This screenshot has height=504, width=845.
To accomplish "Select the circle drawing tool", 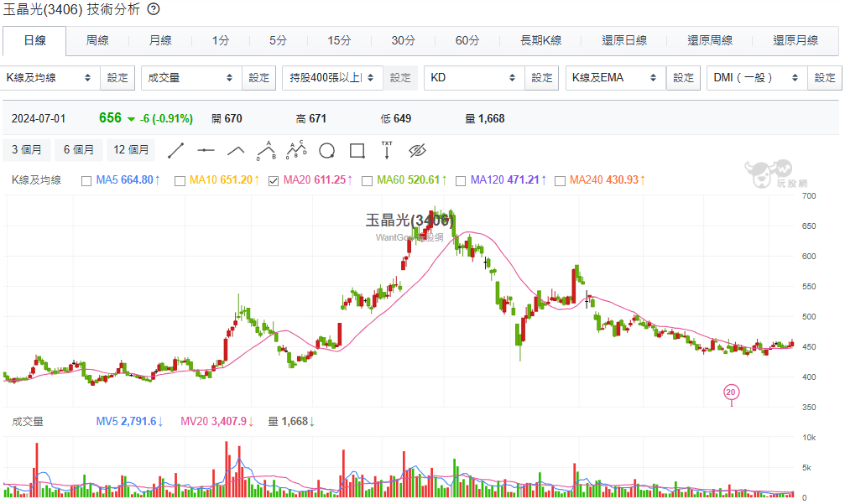I will (326, 151).
